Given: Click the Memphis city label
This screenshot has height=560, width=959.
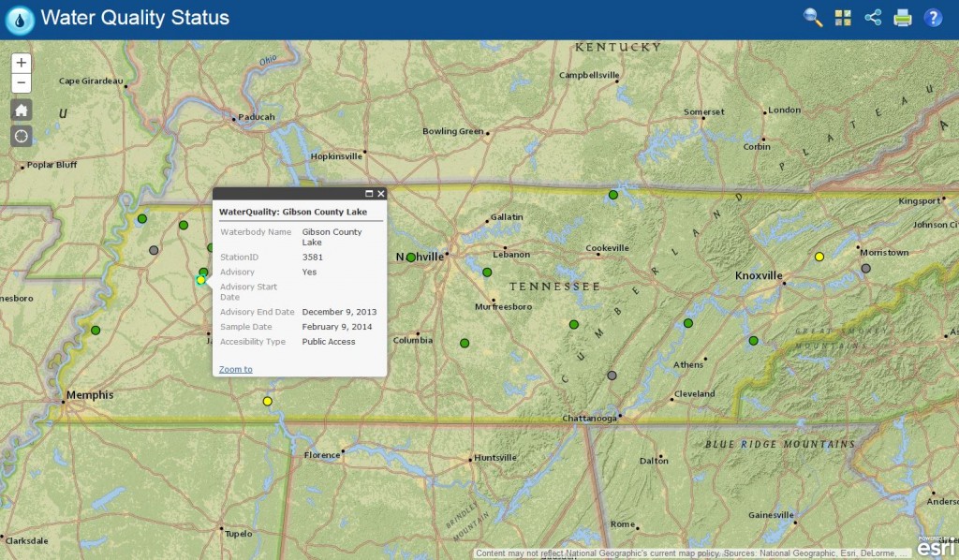Looking at the screenshot, I should click(x=90, y=395).
